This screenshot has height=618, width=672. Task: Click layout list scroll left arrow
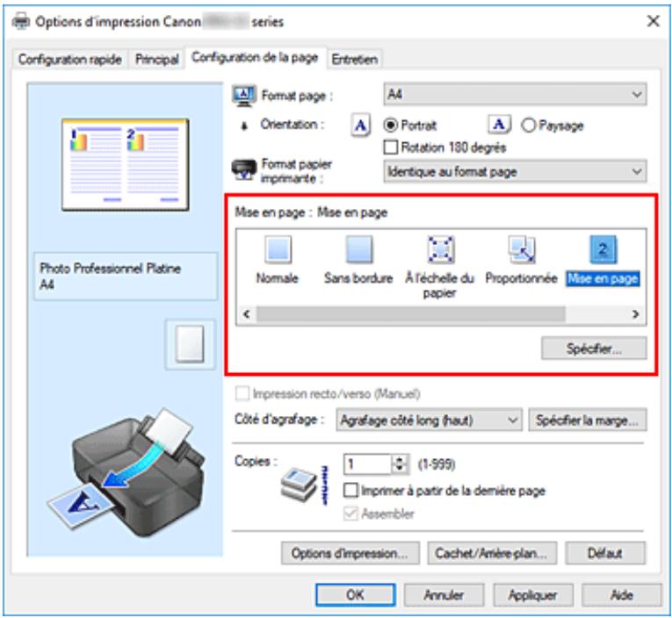(x=247, y=314)
